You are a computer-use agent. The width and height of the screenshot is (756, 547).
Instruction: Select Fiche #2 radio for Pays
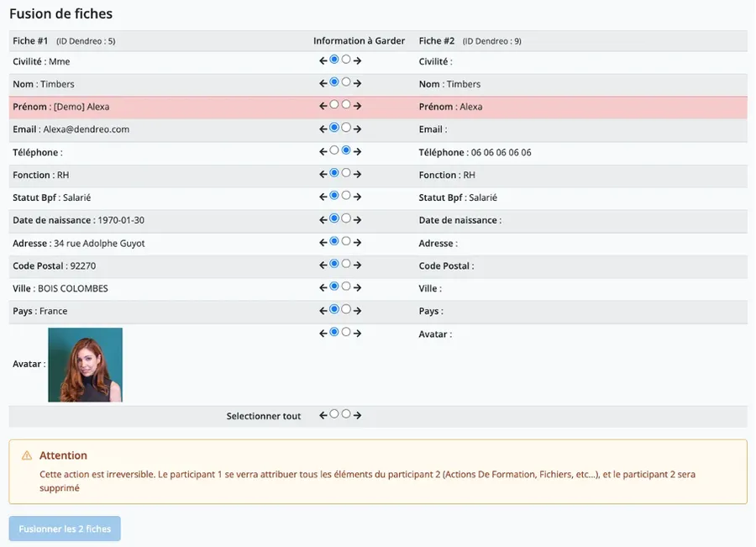[346, 309]
